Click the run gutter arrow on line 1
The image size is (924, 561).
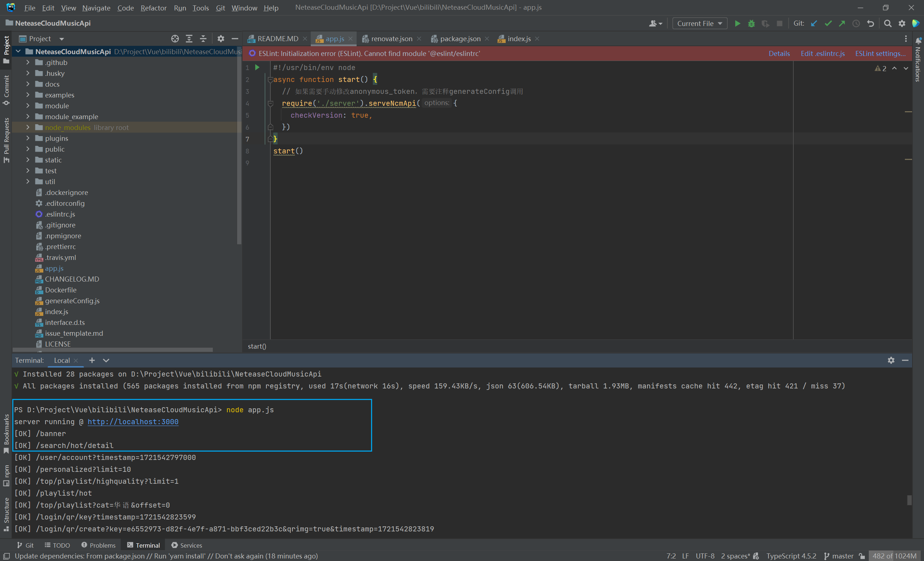pyautogui.click(x=257, y=68)
